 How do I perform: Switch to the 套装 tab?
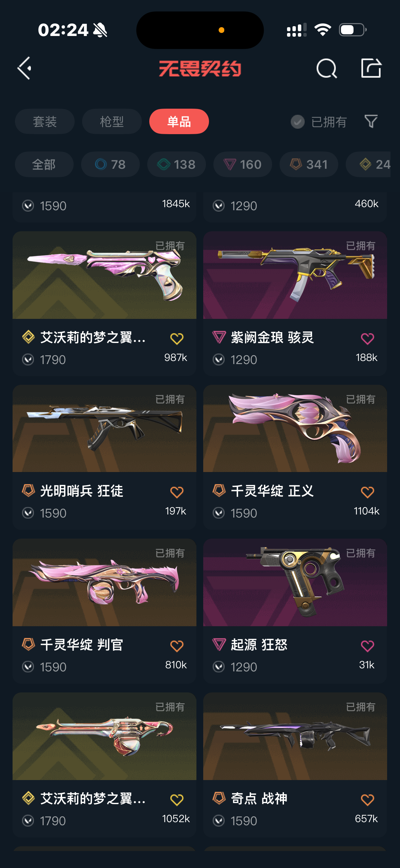click(45, 121)
